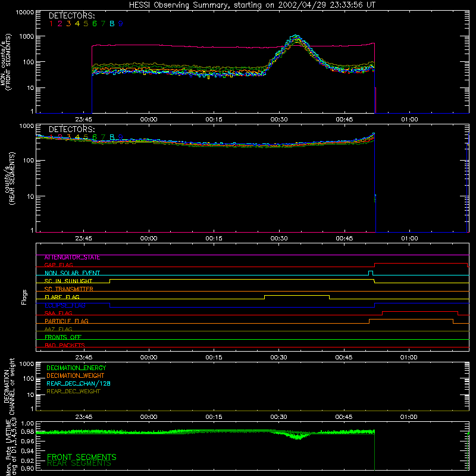Screen dimensions: 476x476
Task: Click the SAA_FLAG label
Action: [x=58, y=314]
